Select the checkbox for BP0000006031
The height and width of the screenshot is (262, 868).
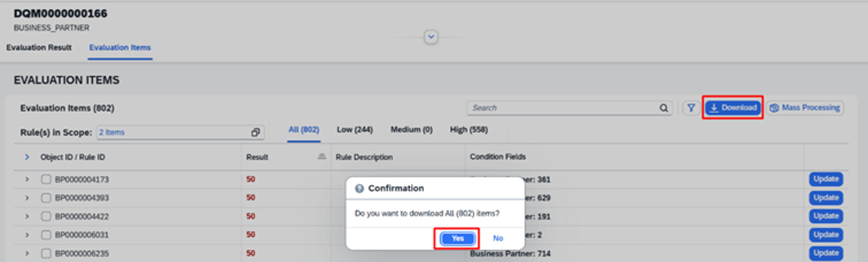click(x=46, y=235)
